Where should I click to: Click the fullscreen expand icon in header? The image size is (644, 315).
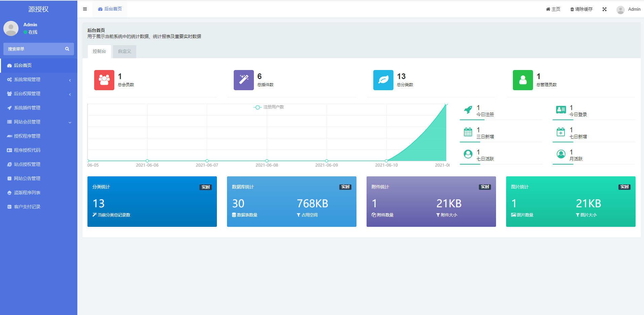tap(604, 9)
